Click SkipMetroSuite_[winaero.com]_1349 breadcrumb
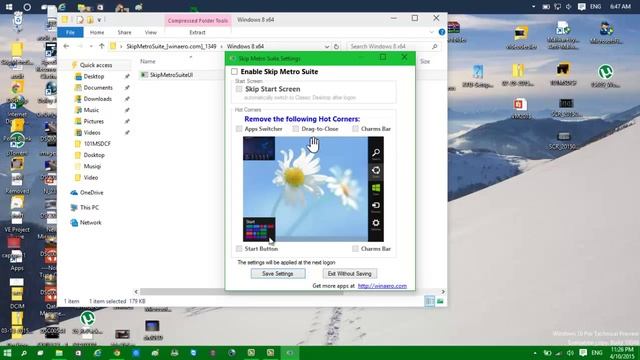The height and width of the screenshot is (360, 640). click(171, 47)
